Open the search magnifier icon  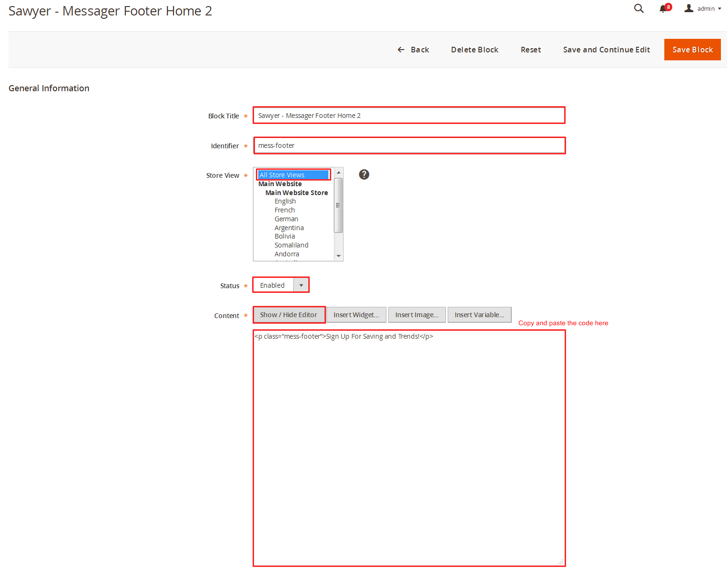(639, 8)
